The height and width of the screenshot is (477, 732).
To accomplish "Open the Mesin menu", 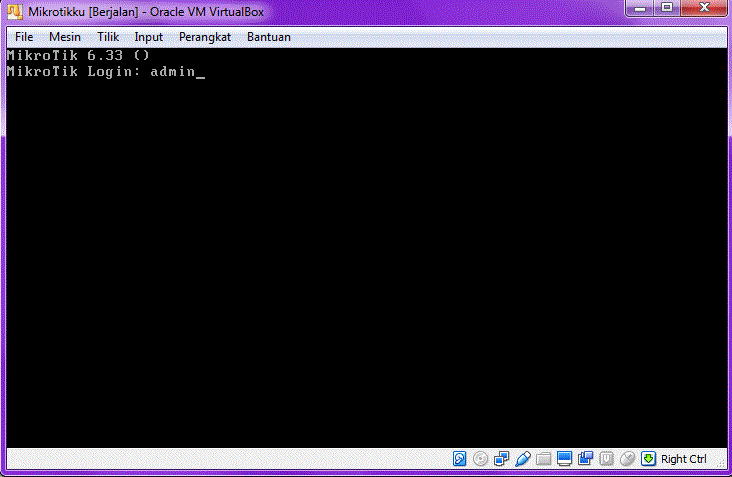I will click(65, 37).
